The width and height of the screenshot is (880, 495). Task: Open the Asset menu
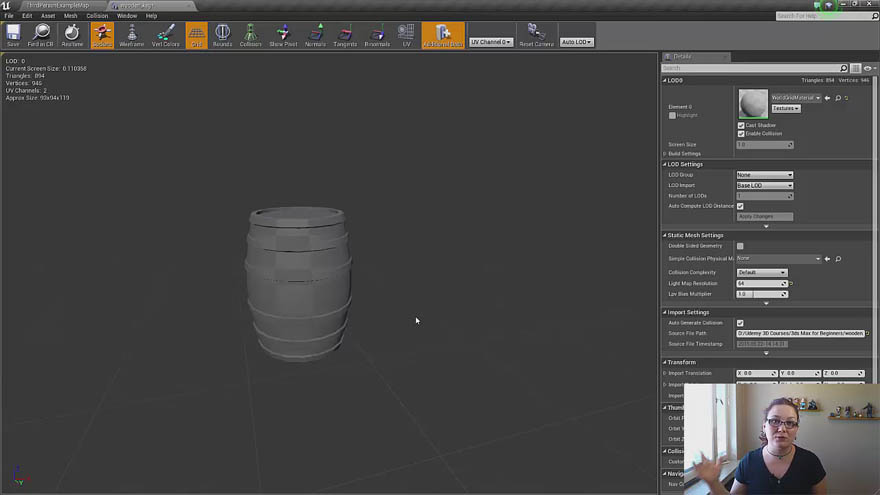[48, 16]
